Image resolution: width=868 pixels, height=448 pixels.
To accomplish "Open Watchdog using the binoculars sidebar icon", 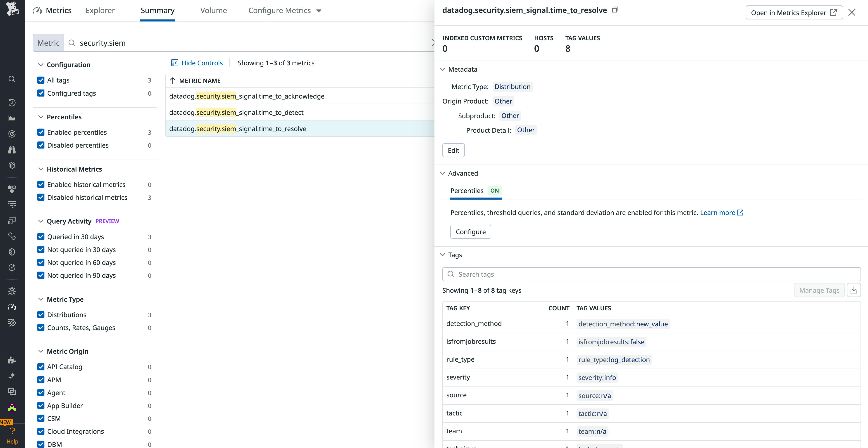I will point(12,149).
